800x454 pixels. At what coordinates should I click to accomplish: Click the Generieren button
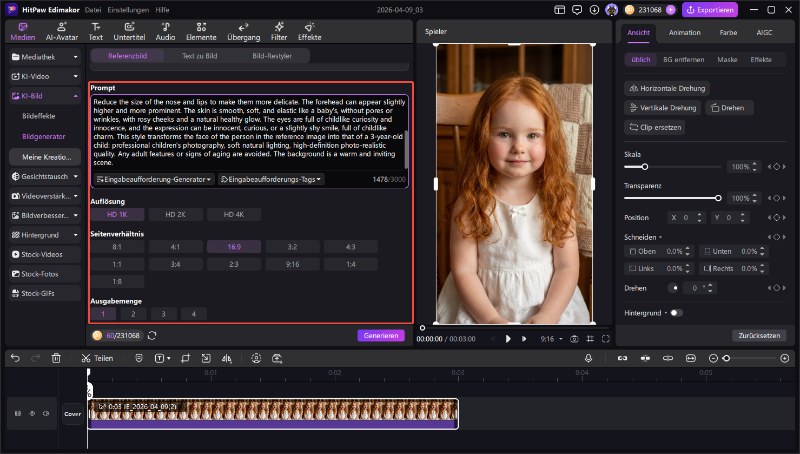click(382, 336)
